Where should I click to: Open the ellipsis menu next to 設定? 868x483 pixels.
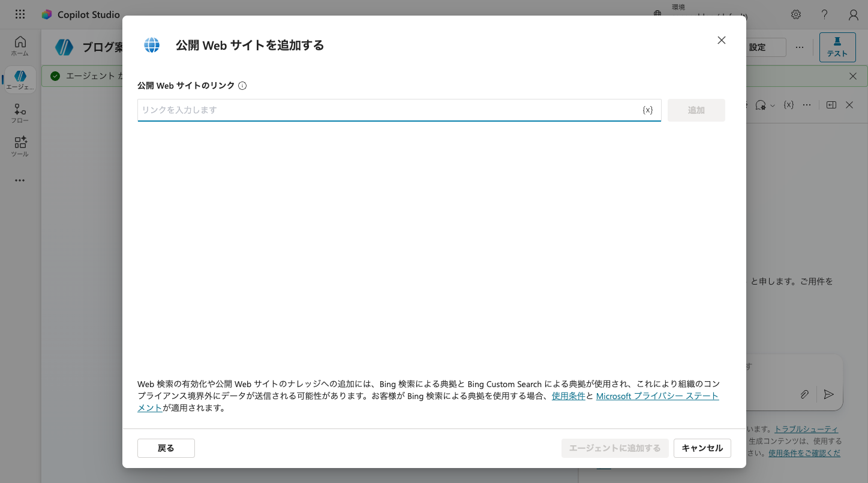point(800,47)
